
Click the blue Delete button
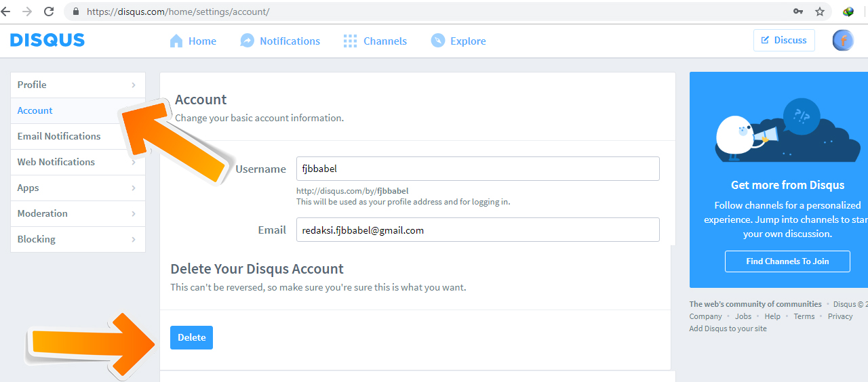[x=191, y=337]
